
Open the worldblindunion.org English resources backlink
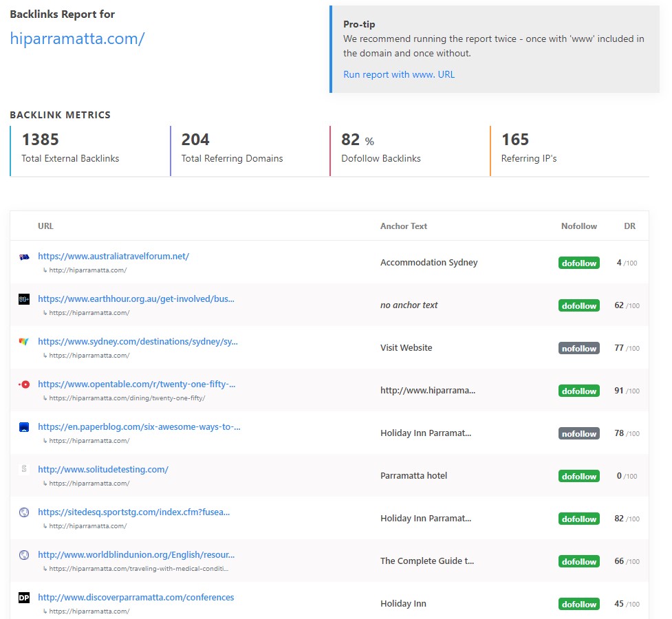[x=136, y=555]
